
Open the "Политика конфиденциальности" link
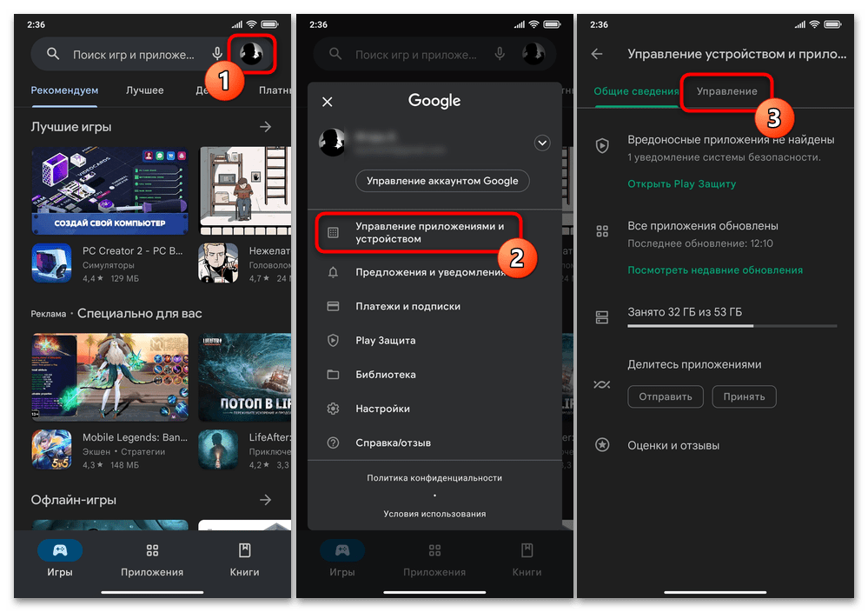tap(434, 478)
